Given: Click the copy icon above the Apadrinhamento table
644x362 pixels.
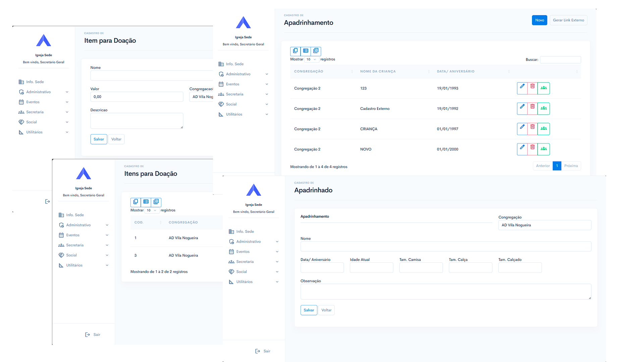Looking at the screenshot, I should 295,51.
